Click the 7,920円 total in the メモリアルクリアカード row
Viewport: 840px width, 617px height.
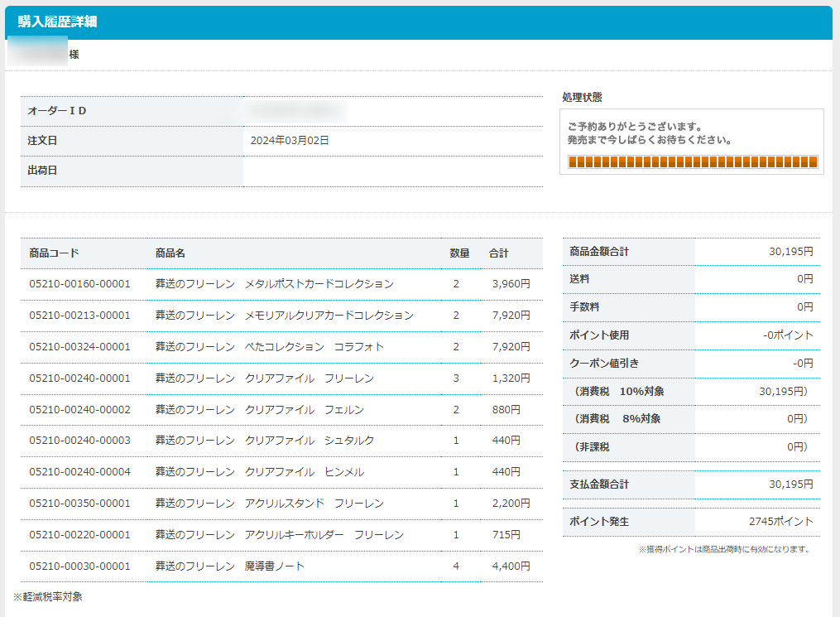(511, 316)
